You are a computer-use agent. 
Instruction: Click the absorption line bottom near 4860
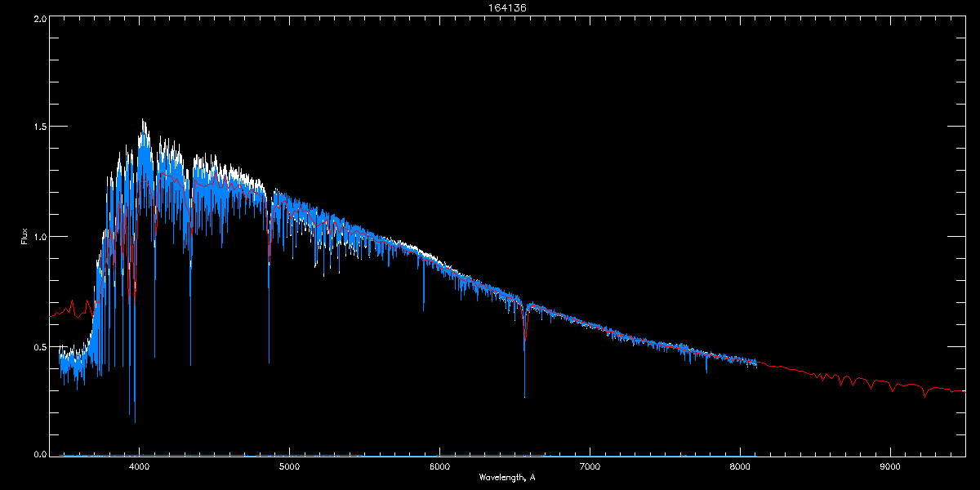click(269, 361)
